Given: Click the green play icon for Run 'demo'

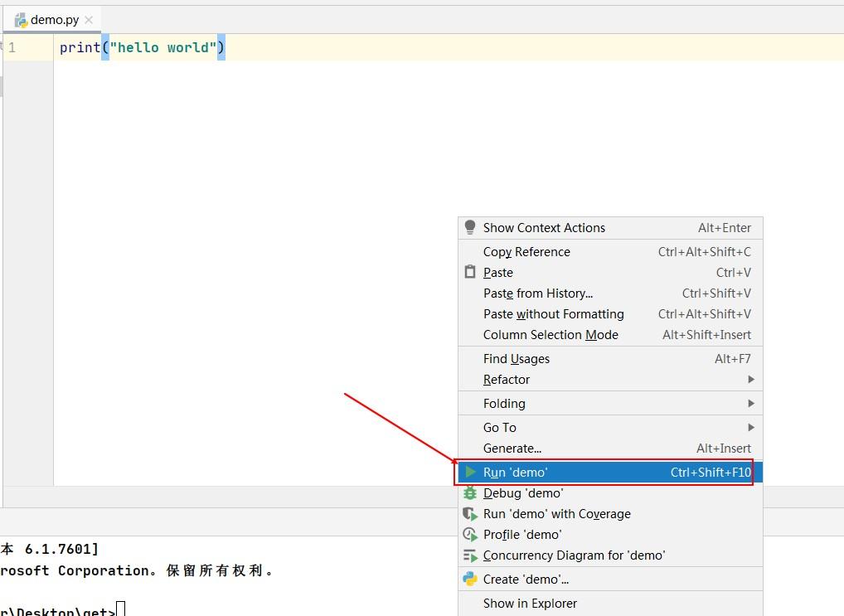Looking at the screenshot, I should [470, 473].
